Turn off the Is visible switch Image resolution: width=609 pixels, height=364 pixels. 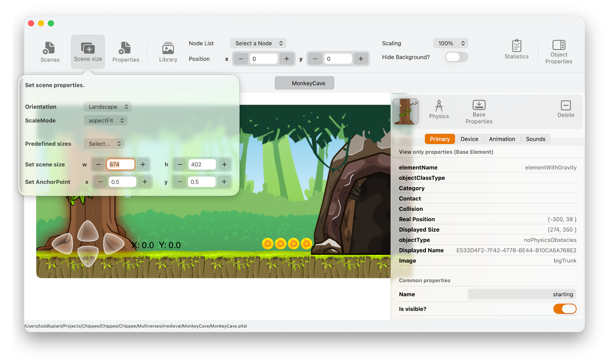coord(564,309)
